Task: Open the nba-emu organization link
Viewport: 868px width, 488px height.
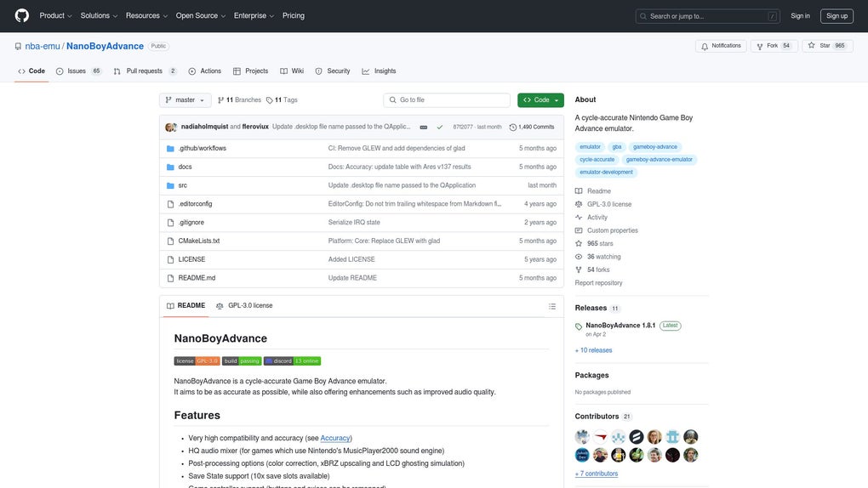Action: coord(42,47)
